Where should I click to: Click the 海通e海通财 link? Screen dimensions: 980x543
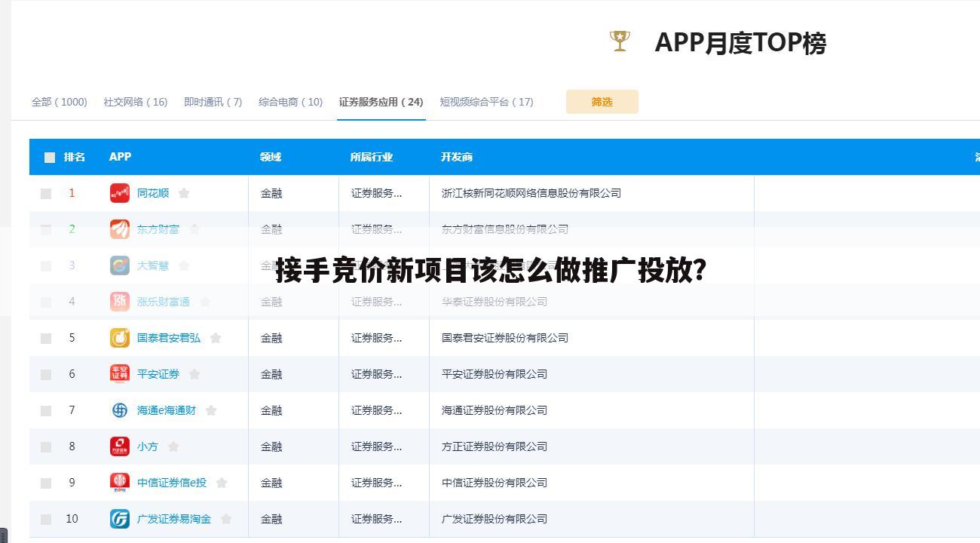[166, 410]
